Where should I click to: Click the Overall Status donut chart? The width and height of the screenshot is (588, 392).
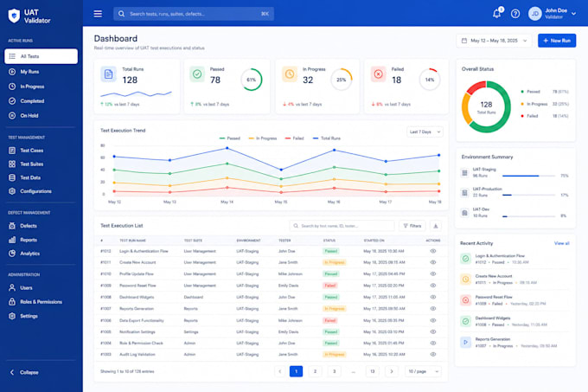click(x=486, y=107)
